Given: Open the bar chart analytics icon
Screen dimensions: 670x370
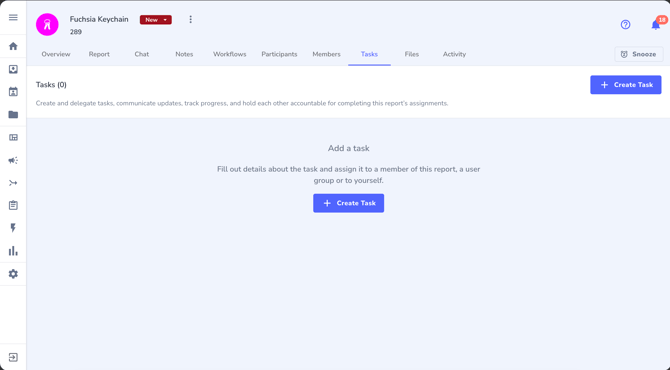Looking at the screenshot, I should point(13,251).
